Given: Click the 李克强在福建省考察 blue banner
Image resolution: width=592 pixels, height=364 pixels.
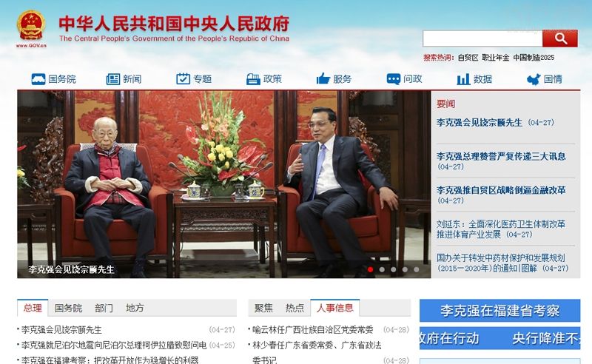Looking at the screenshot, I should tap(500, 311).
